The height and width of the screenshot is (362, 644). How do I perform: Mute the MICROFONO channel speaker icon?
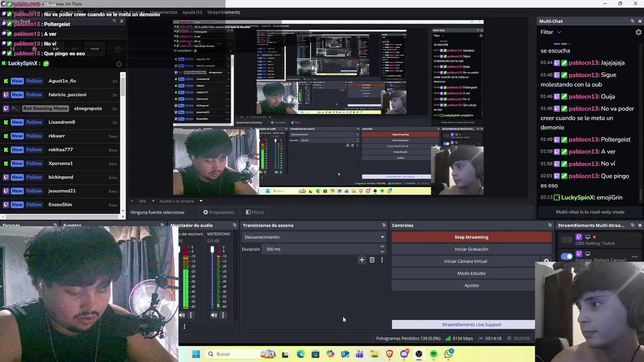click(214, 315)
